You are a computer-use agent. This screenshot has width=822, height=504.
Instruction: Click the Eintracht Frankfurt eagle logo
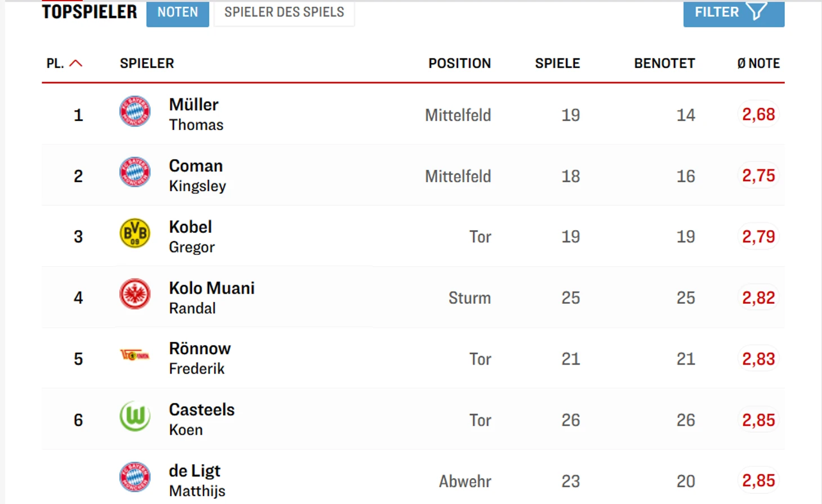point(135,294)
